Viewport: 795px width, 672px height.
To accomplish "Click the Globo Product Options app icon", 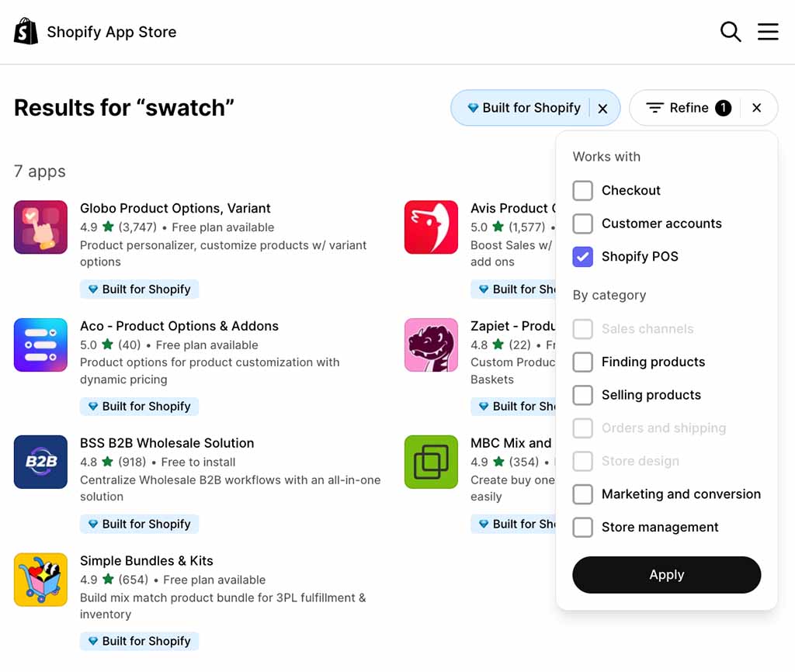I will point(40,227).
